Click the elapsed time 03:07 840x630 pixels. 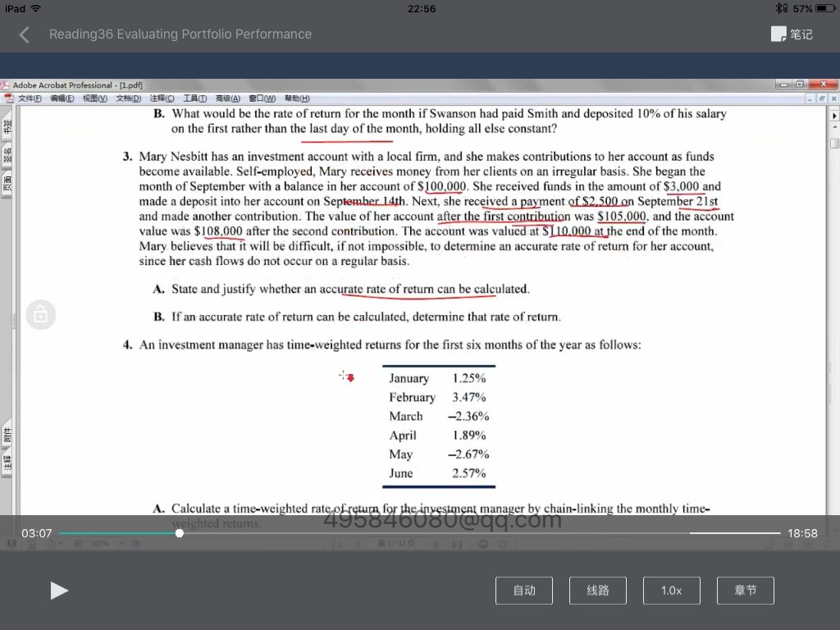pos(36,533)
